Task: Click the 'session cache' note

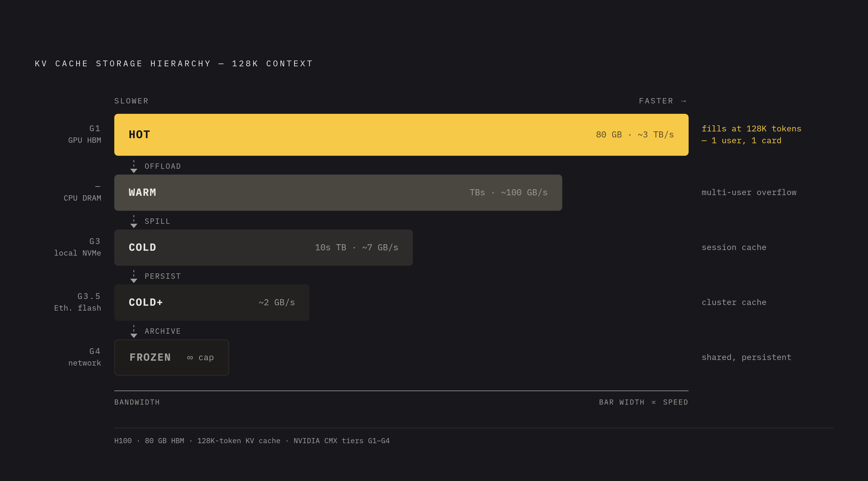Action: click(x=734, y=248)
